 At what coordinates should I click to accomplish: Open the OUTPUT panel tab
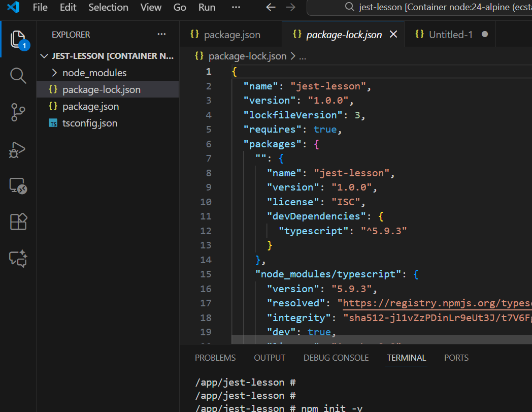270,358
